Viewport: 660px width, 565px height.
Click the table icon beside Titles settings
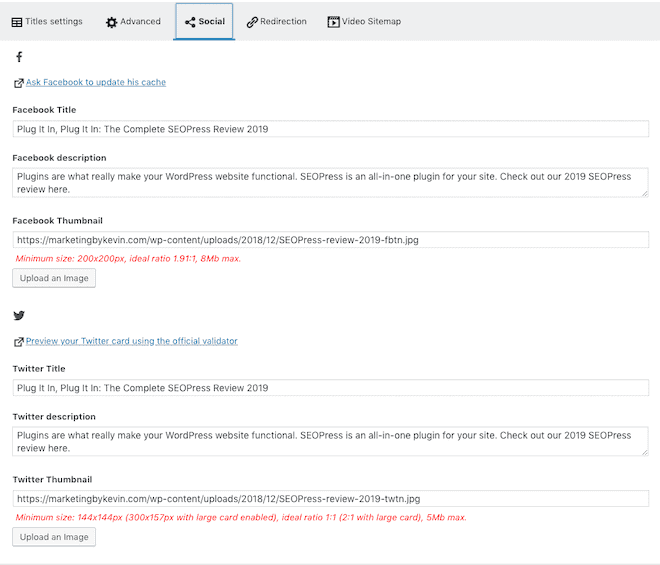coord(17,22)
